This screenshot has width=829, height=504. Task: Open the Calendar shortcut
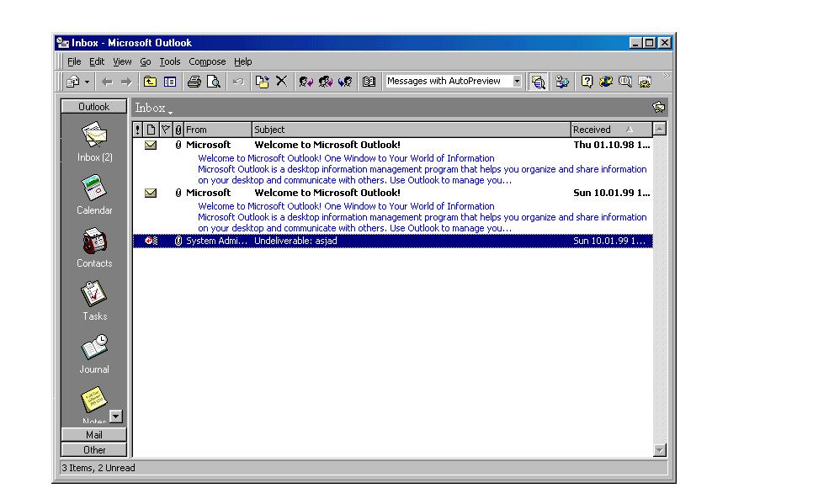pyautogui.click(x=94, y=194)
